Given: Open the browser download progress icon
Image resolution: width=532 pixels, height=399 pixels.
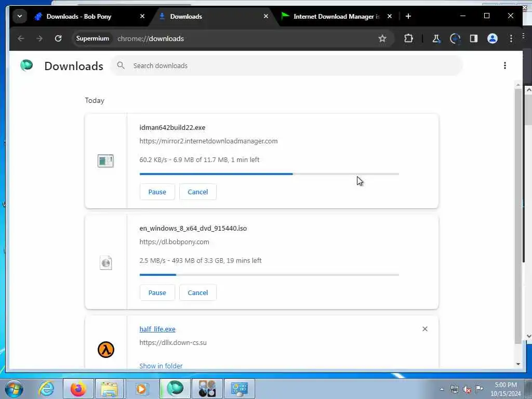Looking at the screenshot, I should click(455, 38).
